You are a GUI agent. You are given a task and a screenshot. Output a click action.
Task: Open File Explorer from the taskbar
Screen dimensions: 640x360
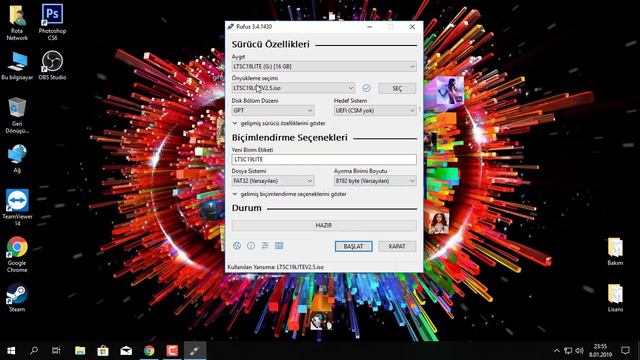(x=80, y=351)
